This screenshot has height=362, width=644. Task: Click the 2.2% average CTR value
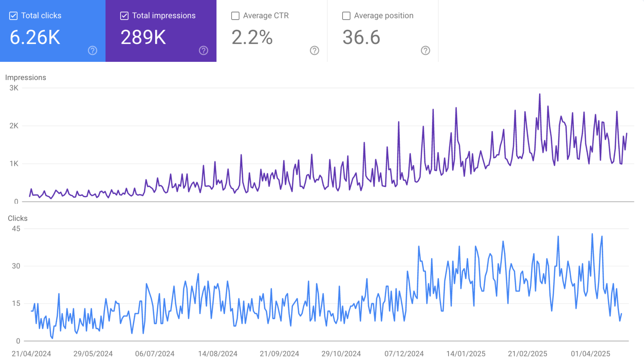pos(252,37)
